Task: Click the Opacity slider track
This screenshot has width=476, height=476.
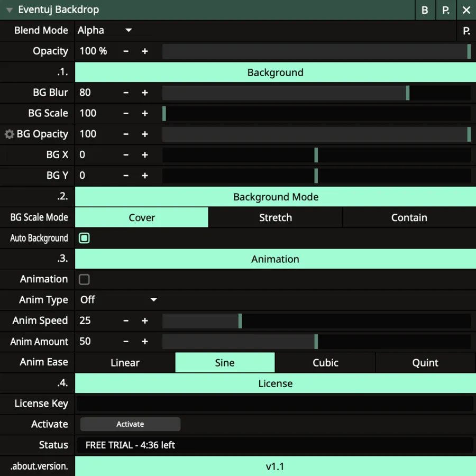Action: [317, 51]
